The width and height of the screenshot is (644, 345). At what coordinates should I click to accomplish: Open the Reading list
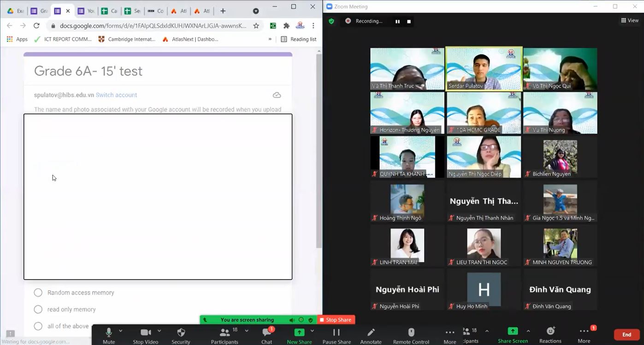299,39
